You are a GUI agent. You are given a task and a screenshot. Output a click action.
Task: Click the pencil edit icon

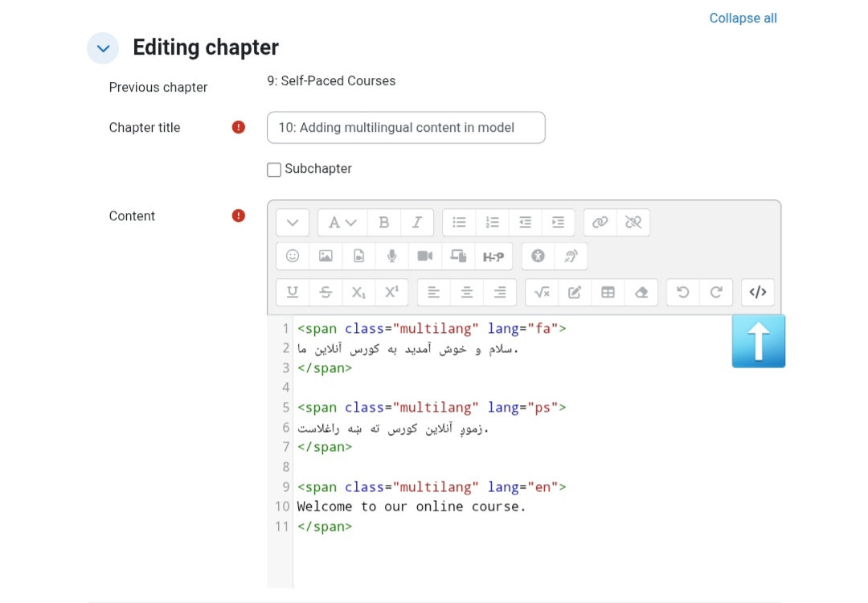(x=575, y=293)
